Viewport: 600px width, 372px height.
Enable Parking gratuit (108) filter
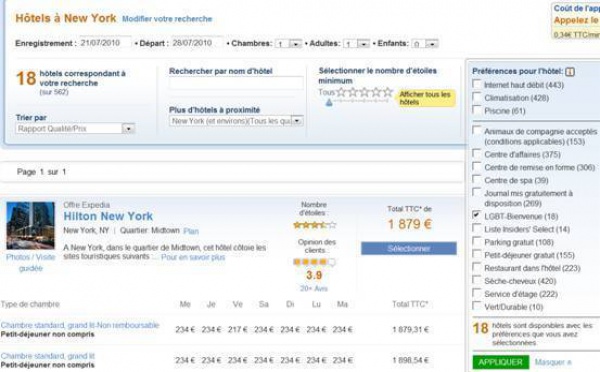477,241
